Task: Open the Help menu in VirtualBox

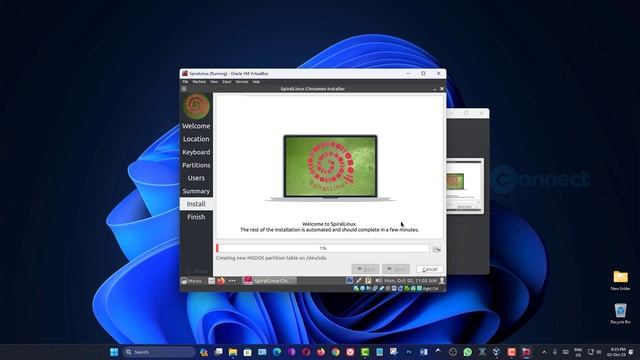Action: [x=256, y=82]
